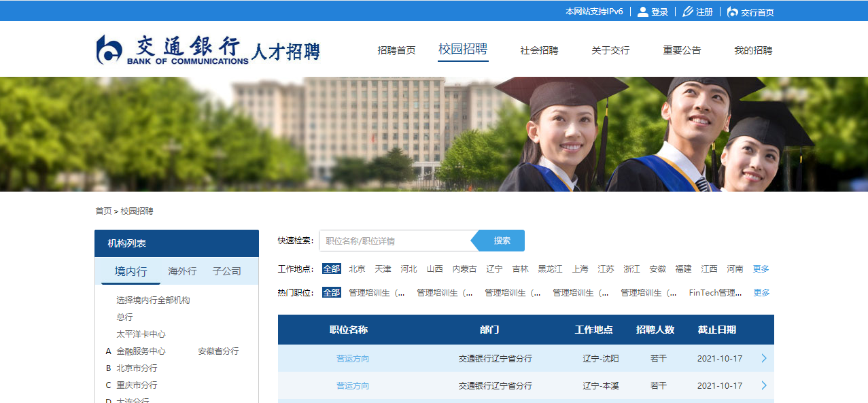Image resolution: width=868 pixels, height=403 pixels.
Task: Open 营运方向 position for 辽宁-沈阳
Action: point(353,359)
